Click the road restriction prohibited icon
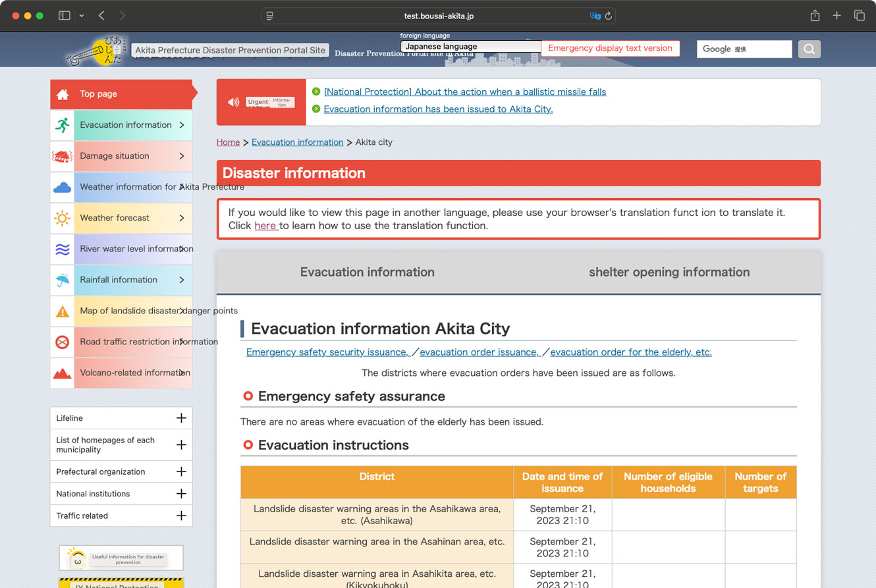The image size is (876, 588). (62, 342)
